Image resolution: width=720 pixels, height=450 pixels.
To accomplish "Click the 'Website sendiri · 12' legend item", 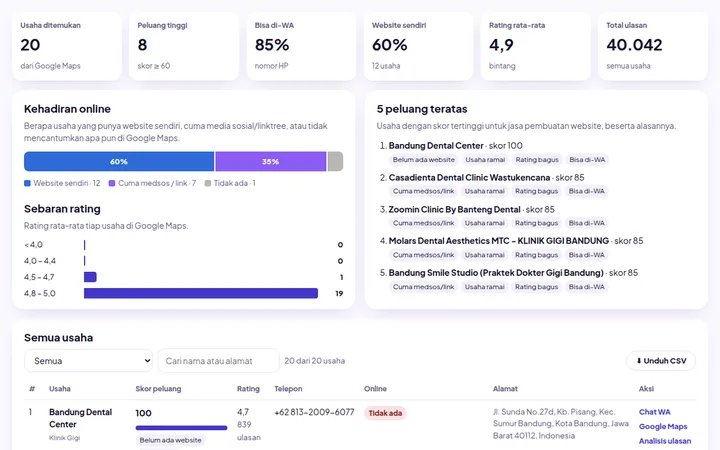I will pyautogui.click(x=62, y=183).
